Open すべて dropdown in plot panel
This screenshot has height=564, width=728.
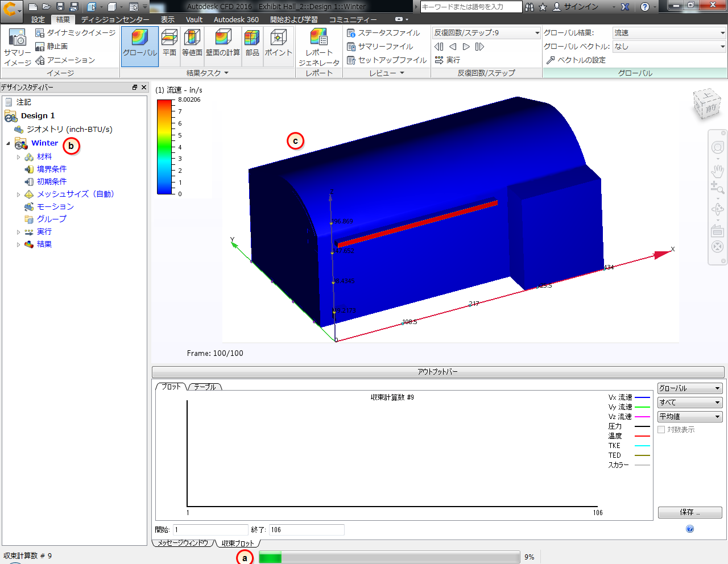tap(690, 403)
